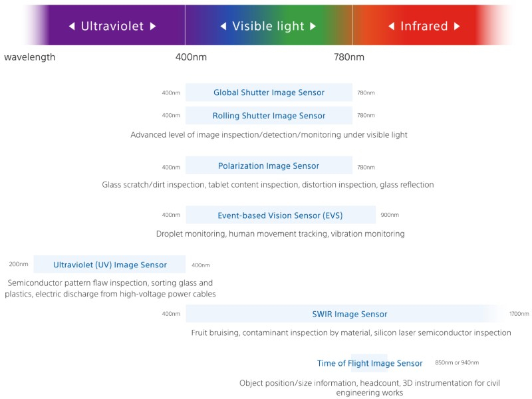Screen dimensions: 532x399
Task: Click the 200nm label beside UV sensor
Action: click(x=19, y=264)
